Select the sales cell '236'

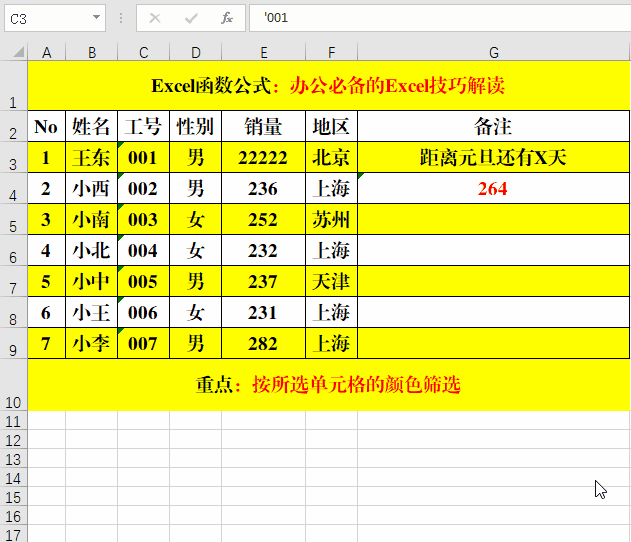coord(263,188)
